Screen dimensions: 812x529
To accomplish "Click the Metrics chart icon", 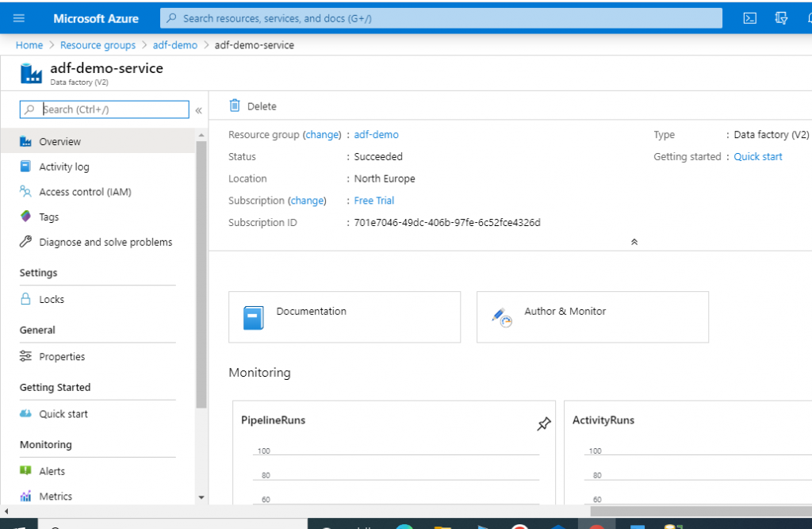I will [x=25, y=496].
